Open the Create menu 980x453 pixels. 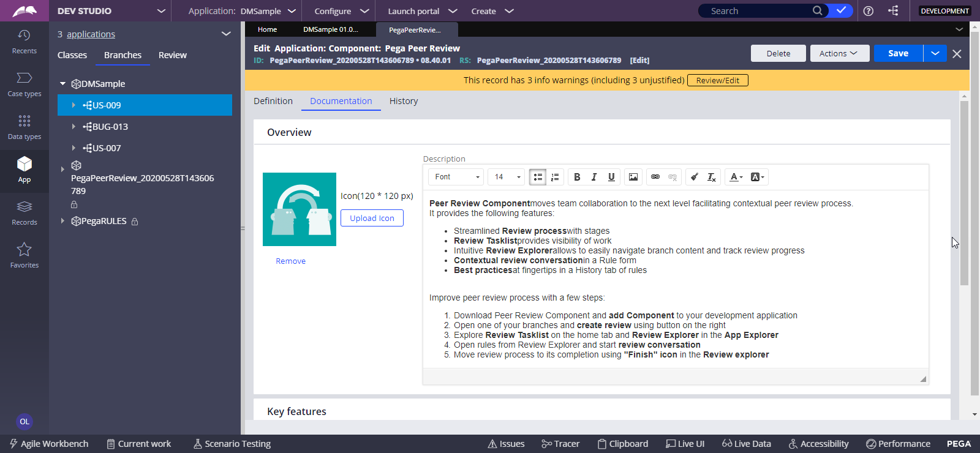[x=492, y=11]
